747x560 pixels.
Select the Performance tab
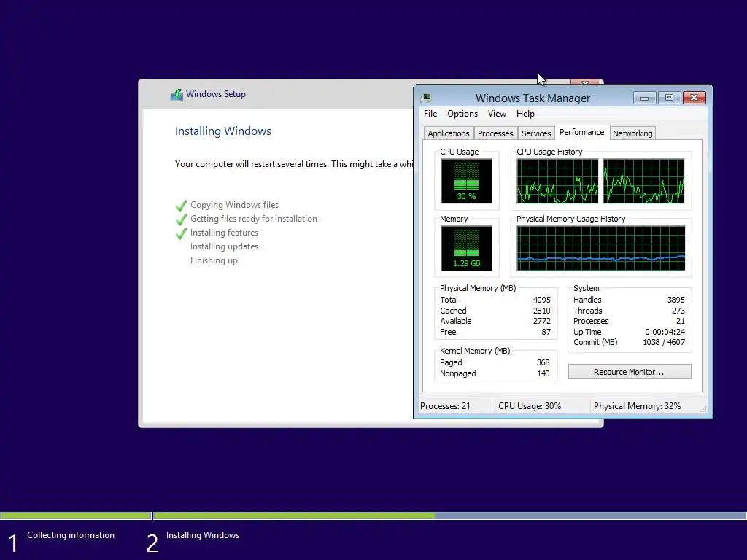[581, 132]
